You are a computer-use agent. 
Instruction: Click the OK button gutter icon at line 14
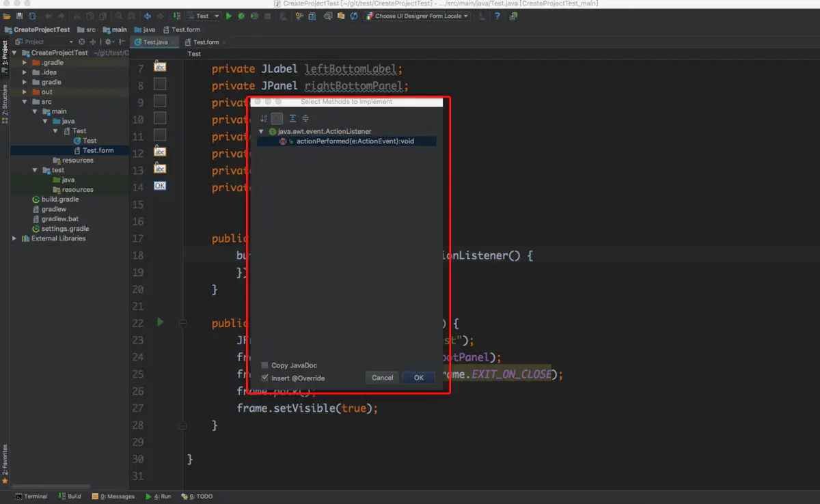click(160, 186)
